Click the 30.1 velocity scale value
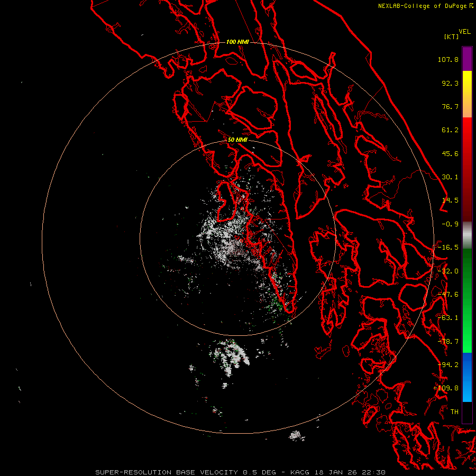476x476 pixels. (x=450, y=177)
